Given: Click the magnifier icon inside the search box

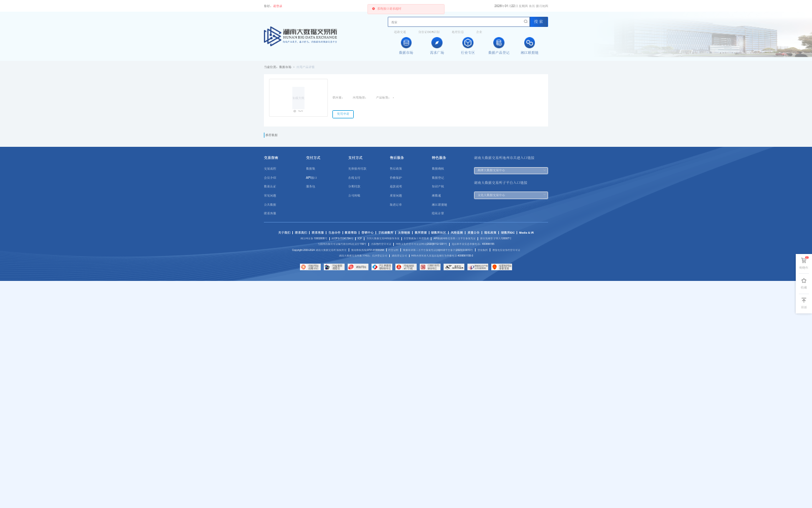Looking at the screenshot, I should tap(526, 22).
